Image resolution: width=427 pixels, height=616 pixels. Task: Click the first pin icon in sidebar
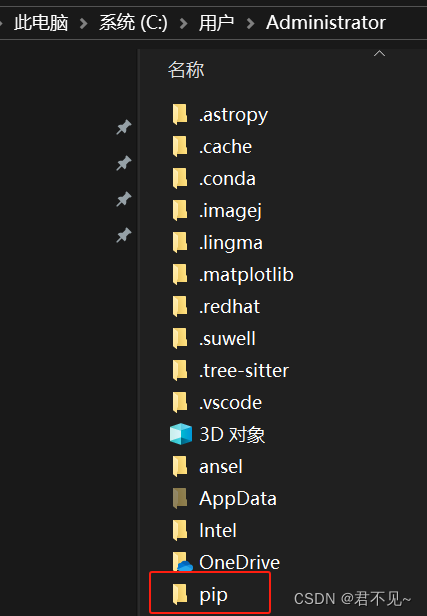(124, 127)
